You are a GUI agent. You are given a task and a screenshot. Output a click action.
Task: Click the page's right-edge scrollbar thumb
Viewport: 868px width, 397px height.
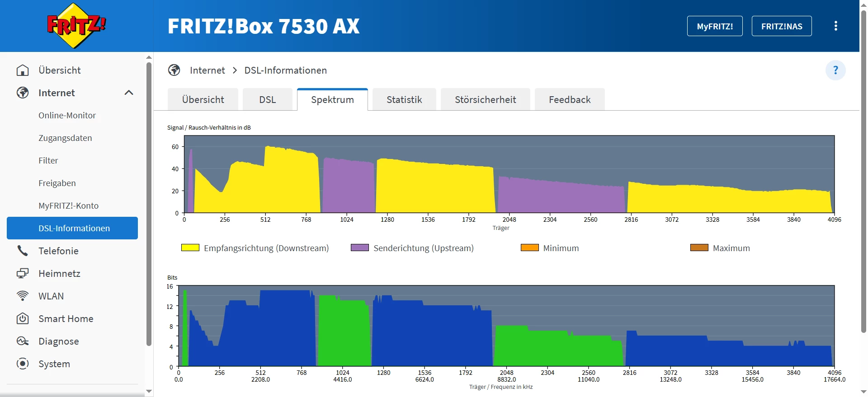click(x=863, y=171)
